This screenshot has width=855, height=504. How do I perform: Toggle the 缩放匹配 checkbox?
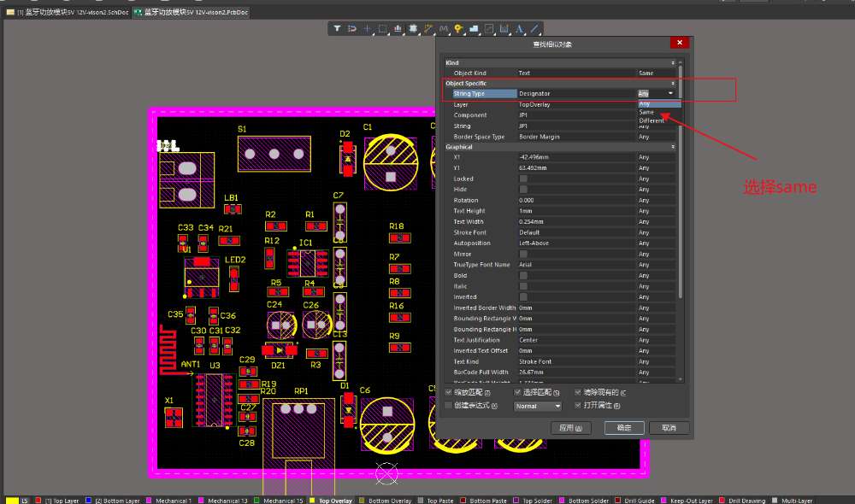[449, 392]
